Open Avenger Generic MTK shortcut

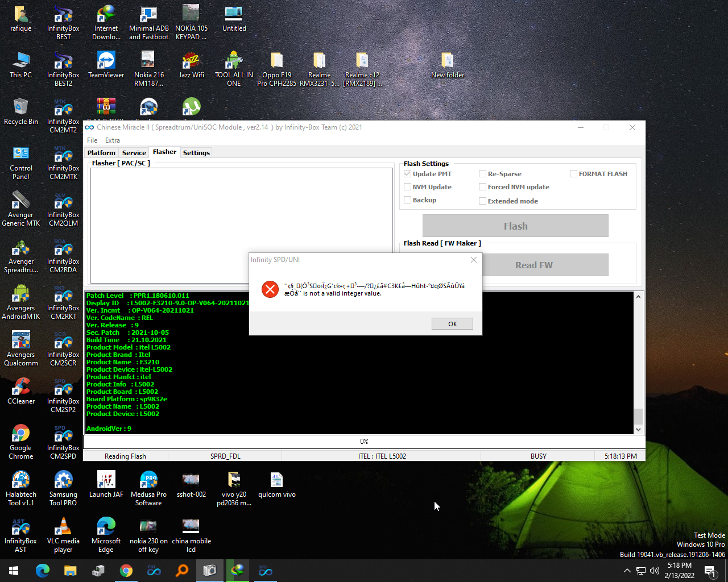pyautogui.click(x=21, y=209)
